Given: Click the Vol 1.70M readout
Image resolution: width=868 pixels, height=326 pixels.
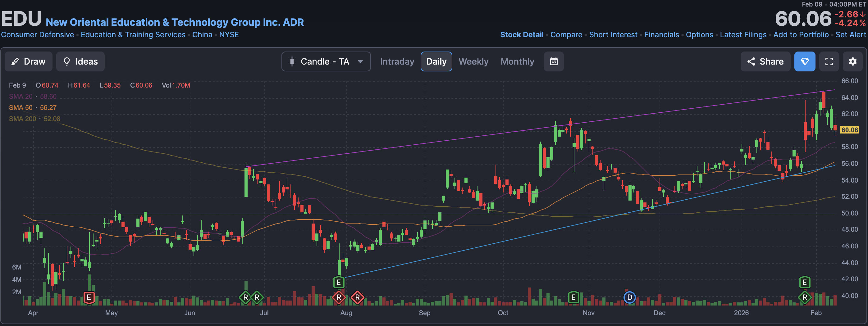Looking at the screenshot, I should tap(176, 85).
